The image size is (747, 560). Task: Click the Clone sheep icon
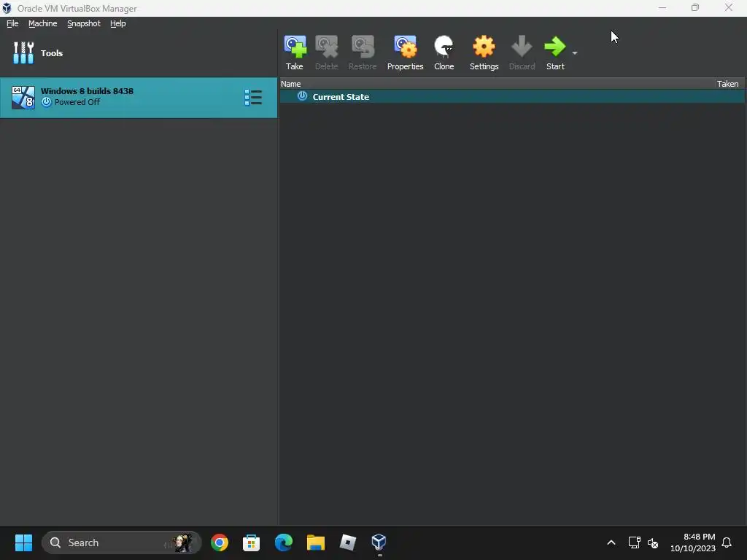point(444,47)
